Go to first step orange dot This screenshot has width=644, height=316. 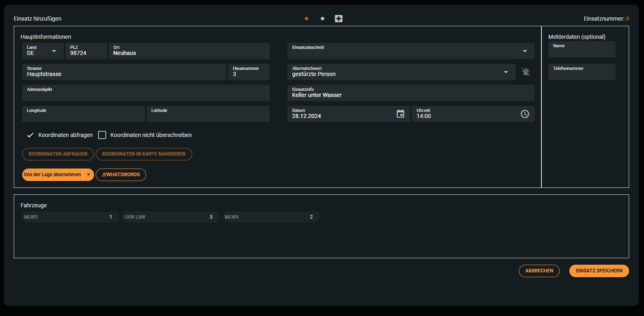point(306,19)
